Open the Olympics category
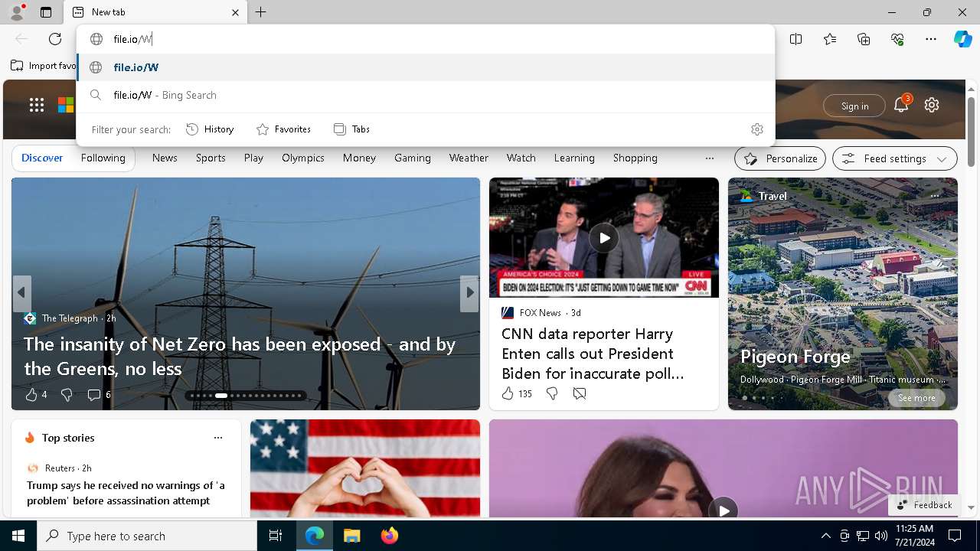 click(303, 158)
